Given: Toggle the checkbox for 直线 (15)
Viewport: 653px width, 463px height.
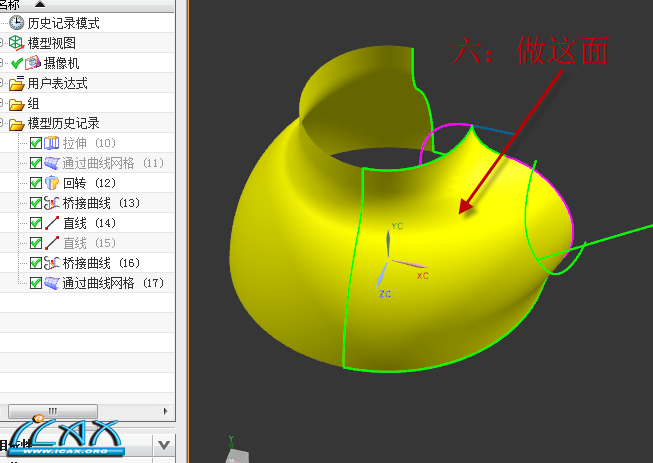Looking at the screenshot, I should [36, 243].
